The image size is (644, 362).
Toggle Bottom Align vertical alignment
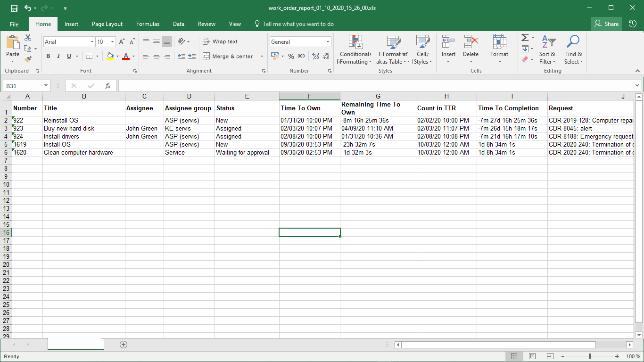(167, 41)
